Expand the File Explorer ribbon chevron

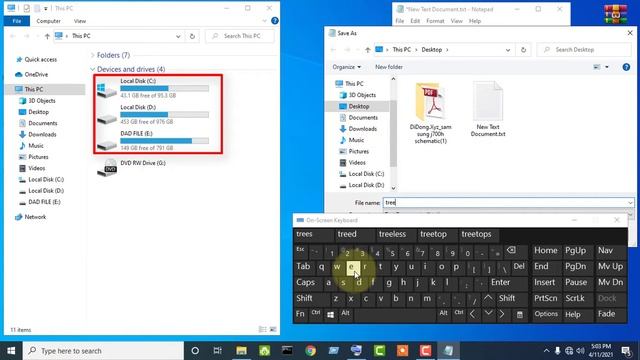click(x=264, y=21)
